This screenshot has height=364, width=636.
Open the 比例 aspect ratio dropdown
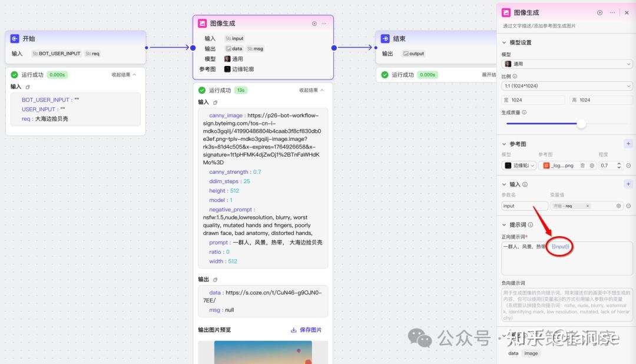(x=567, y=85)
